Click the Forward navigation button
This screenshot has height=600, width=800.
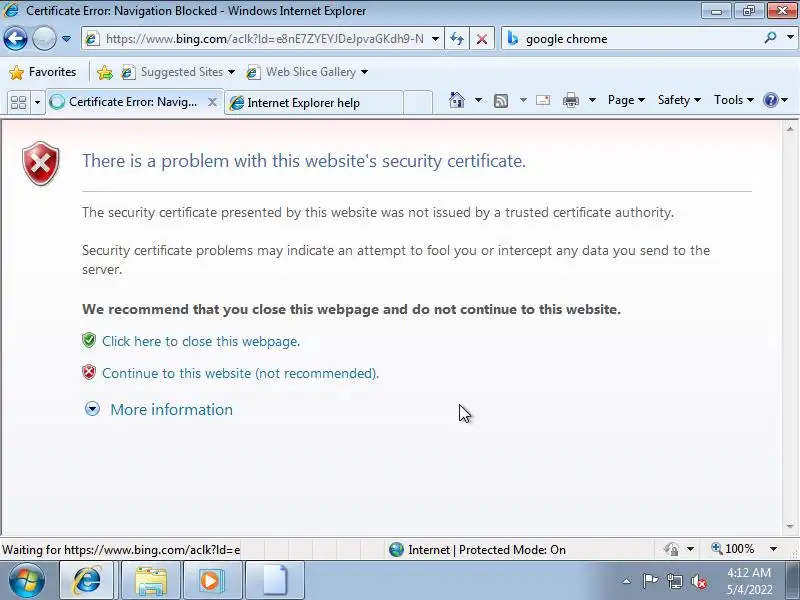click(x=44, y=39)
